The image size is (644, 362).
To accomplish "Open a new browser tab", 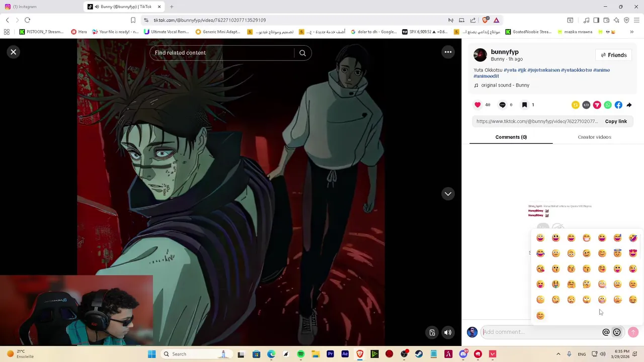I will point(172,7).
